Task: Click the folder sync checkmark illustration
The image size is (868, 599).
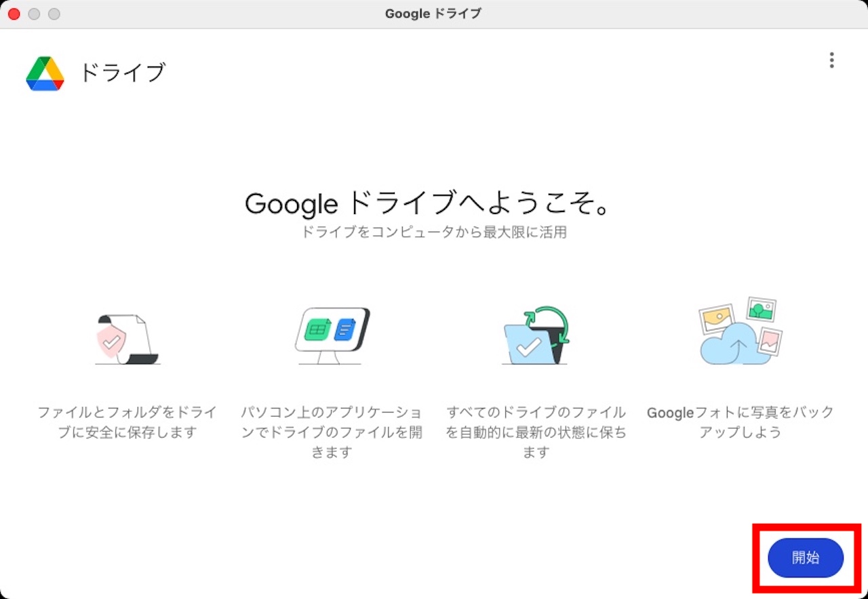Action: tap(536, 336)
